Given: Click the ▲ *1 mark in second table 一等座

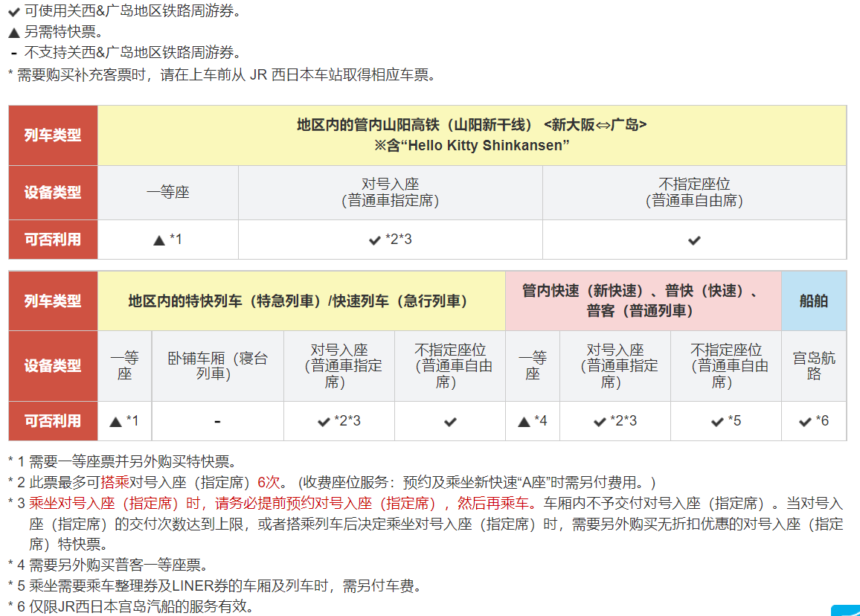Looking at the screenshot, I should tap(125, 420).
